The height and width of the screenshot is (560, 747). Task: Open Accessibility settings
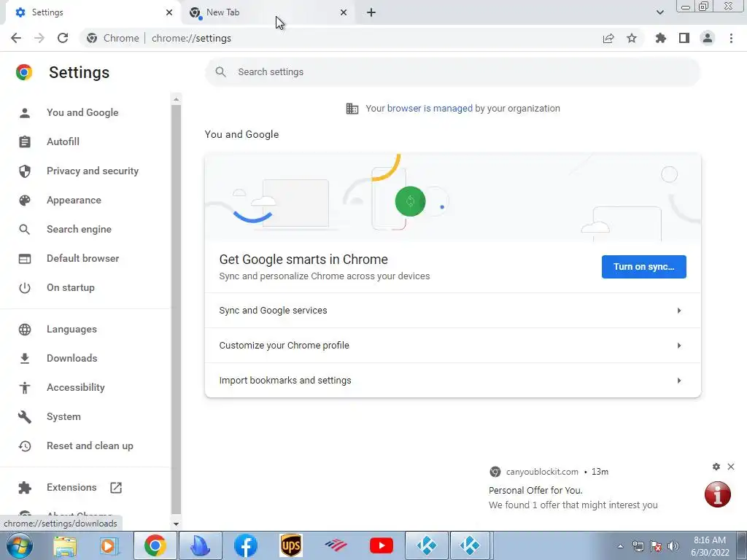tap(76, 387)
